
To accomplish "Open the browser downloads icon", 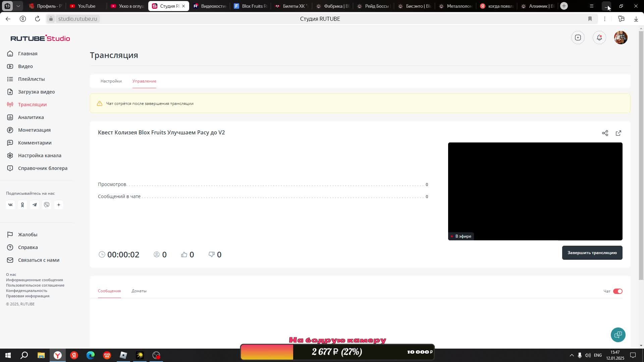I will (x=636, y=19).
